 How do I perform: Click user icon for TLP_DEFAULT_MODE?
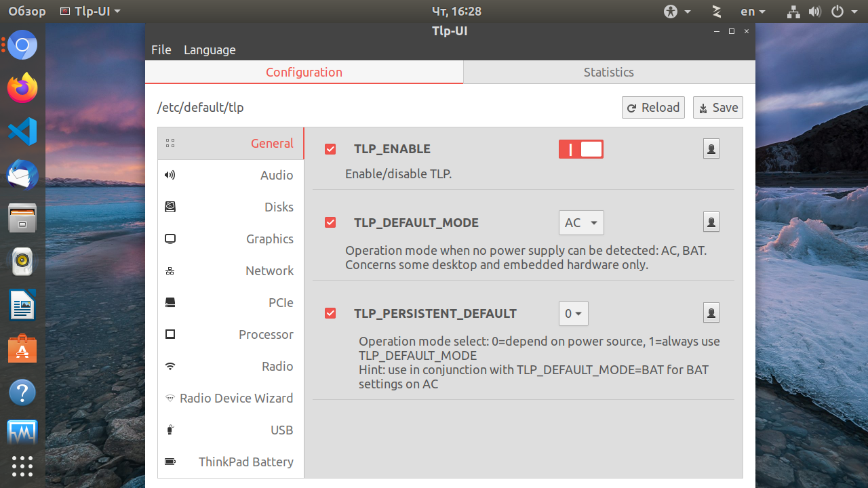click(711, 222)
